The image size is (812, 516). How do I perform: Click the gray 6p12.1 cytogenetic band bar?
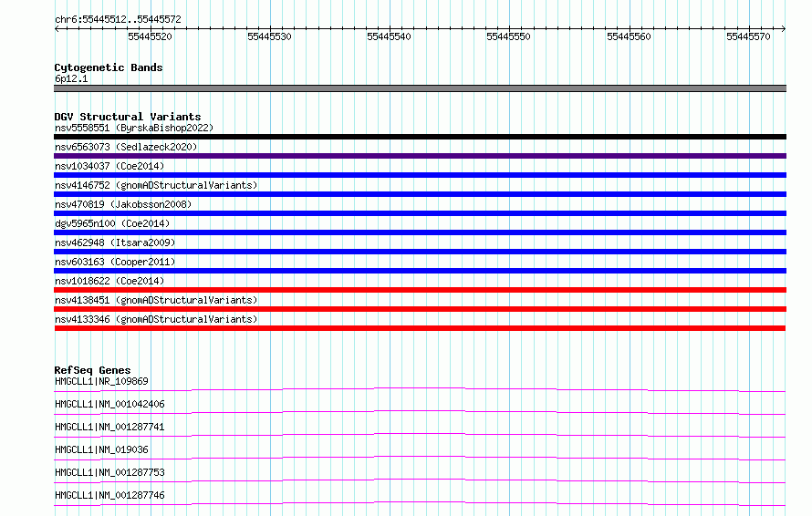tap(420, 88)
